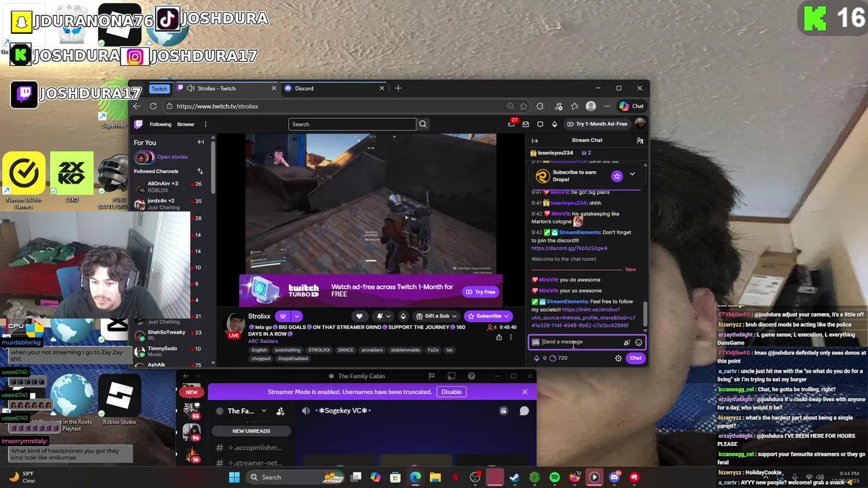This screenshot has width=868, height=488.
Task: Select the arcraiders stream tag
Action: pos(372,350)
